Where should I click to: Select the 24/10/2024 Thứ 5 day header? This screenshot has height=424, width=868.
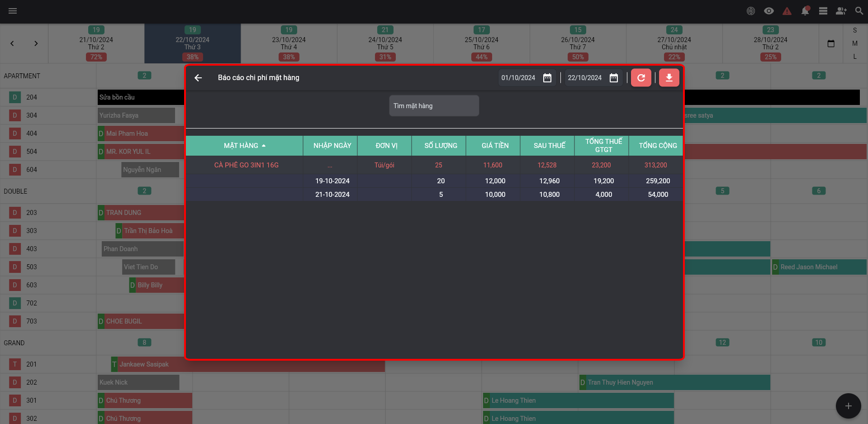tap(385, 43)
